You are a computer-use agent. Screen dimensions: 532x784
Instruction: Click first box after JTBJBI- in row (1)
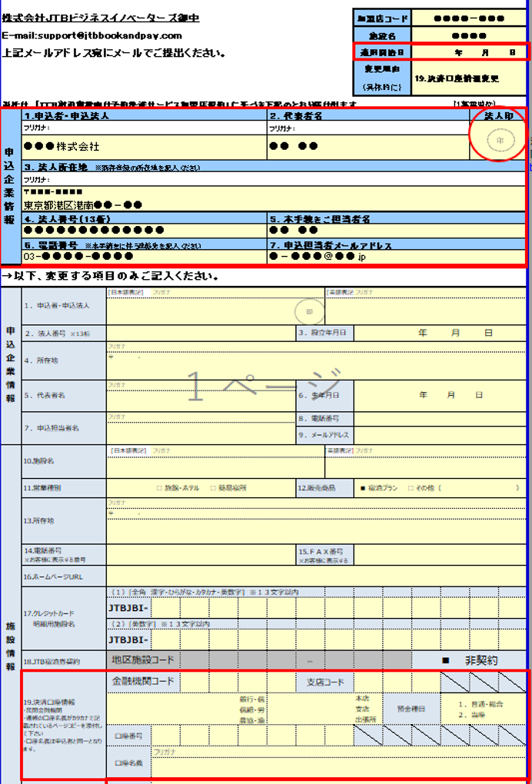point(165,608)
